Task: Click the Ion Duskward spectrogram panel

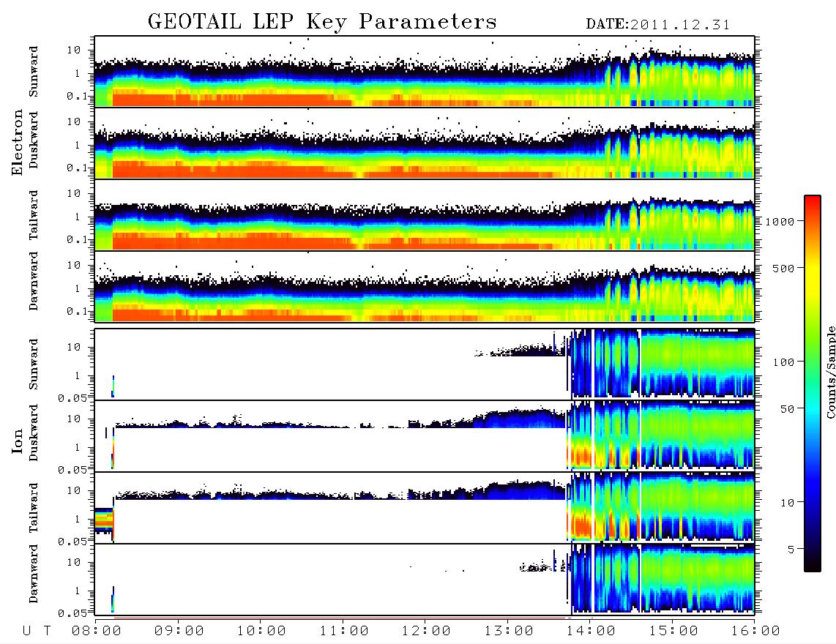Action: pyautogui.click(x=425, y=435)
